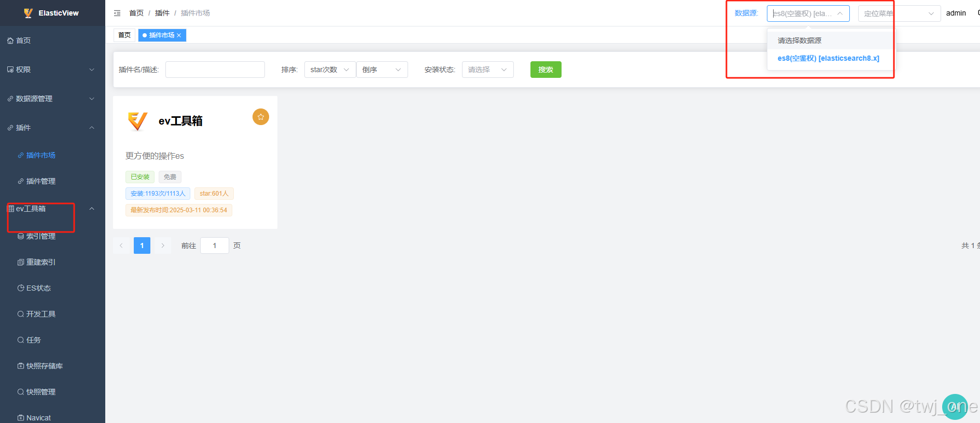Click the 插件管理 submenu icon
Viewport: 980px width, 423px height.
click(21, 181)
